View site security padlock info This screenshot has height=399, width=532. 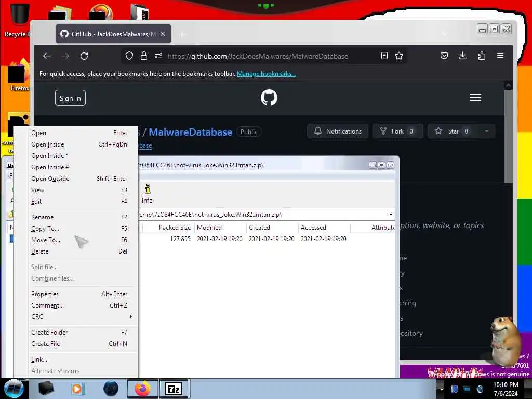click(144, 56)
